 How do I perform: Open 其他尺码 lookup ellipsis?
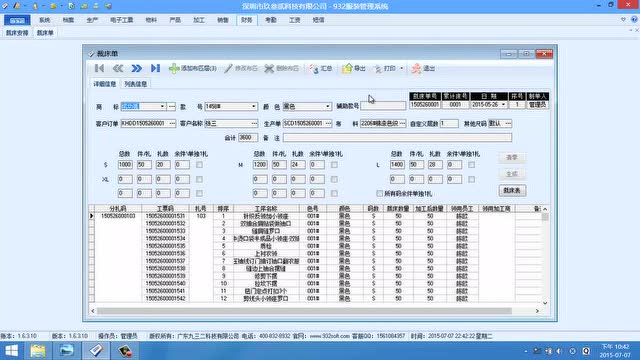508,123
